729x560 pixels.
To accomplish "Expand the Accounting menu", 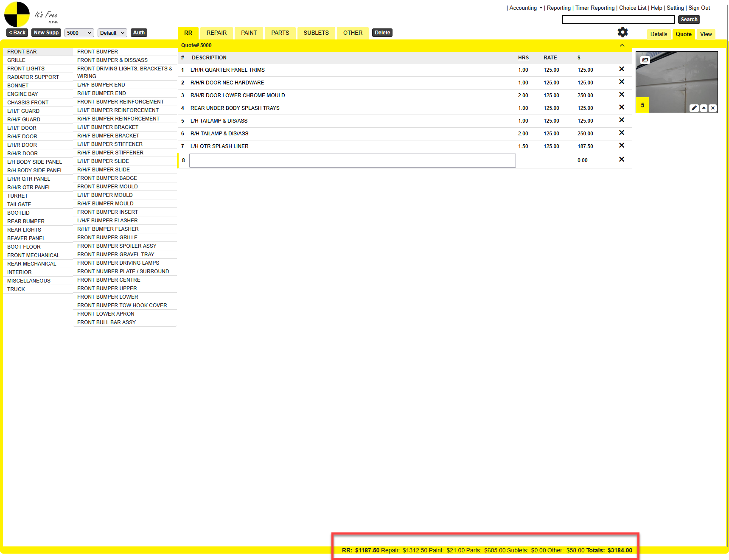I will click(x=525, y=8).
